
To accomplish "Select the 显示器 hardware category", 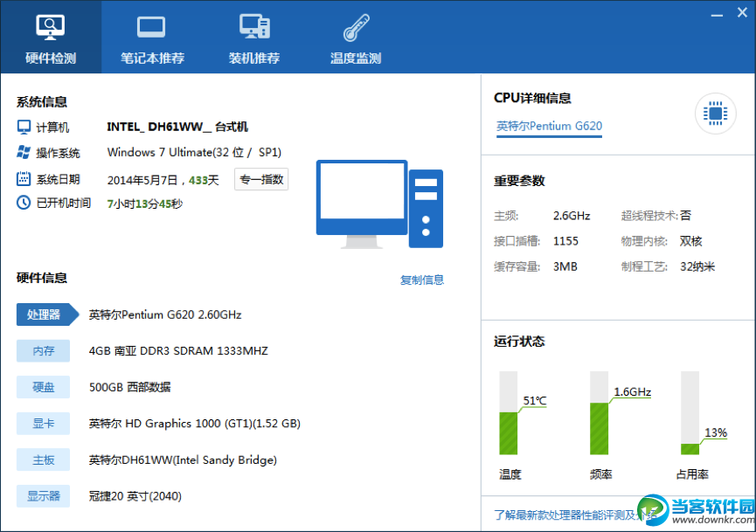I will click(43, 496).
